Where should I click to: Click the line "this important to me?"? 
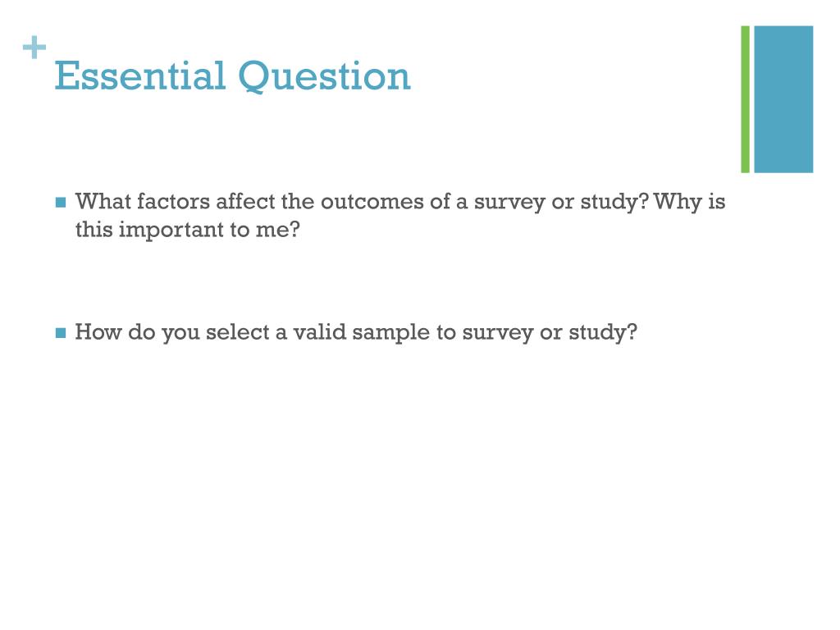(189, 230)
